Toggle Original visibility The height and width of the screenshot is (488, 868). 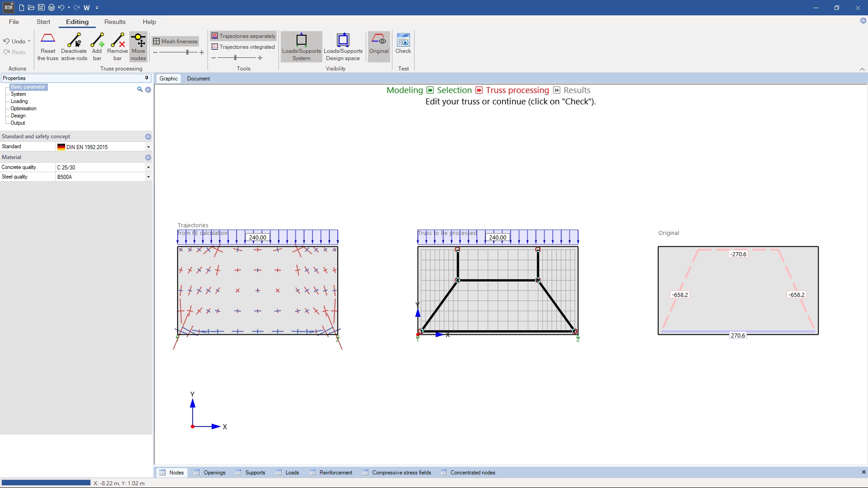(379, 44)
